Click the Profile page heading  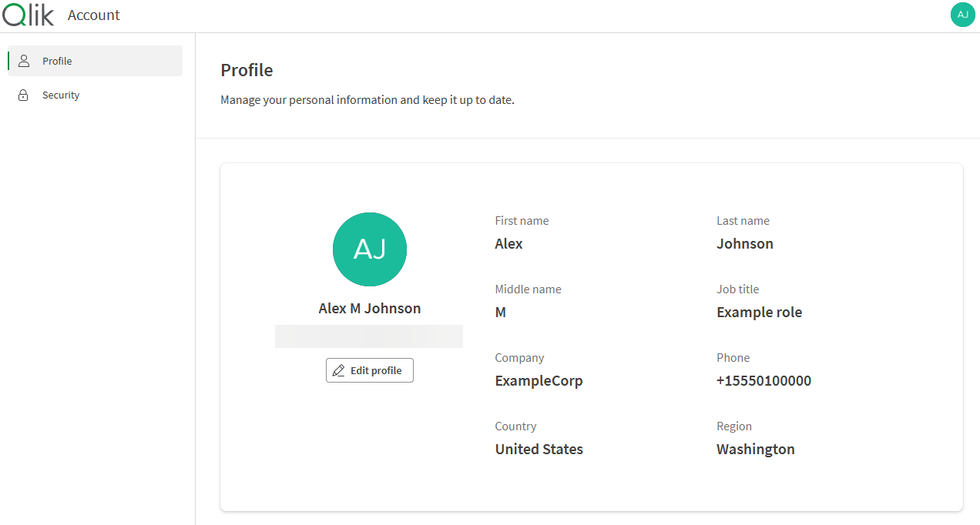click(x=247, y=70)
